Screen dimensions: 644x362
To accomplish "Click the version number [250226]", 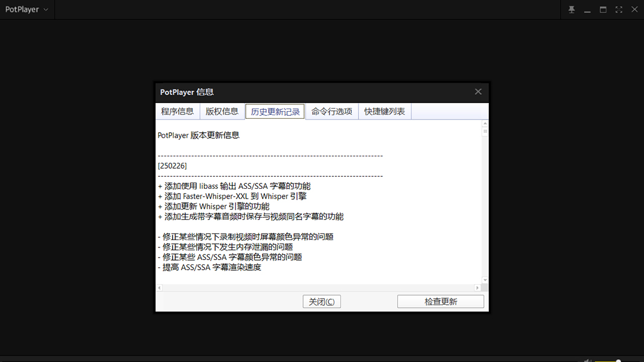I will click(x=172, y=166).
